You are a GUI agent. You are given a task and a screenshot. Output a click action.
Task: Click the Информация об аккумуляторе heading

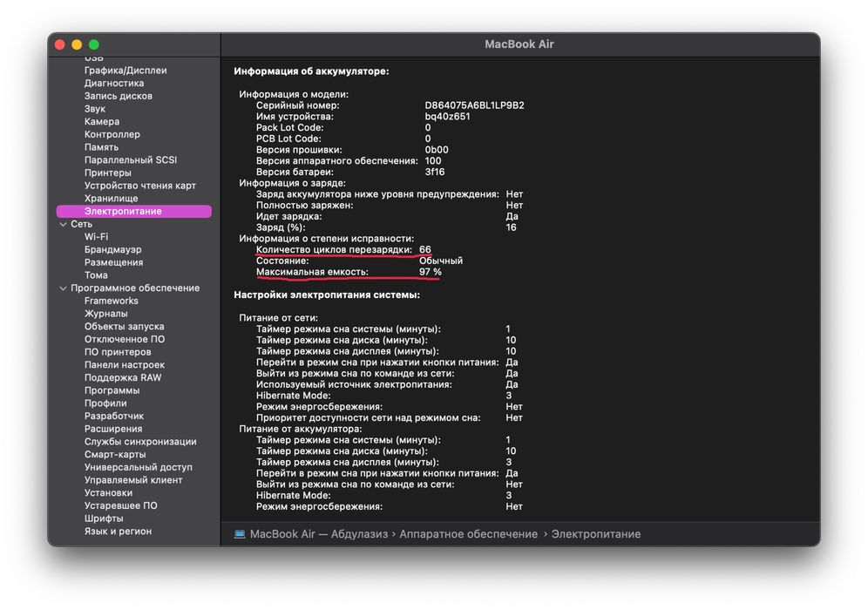[311, 71]
